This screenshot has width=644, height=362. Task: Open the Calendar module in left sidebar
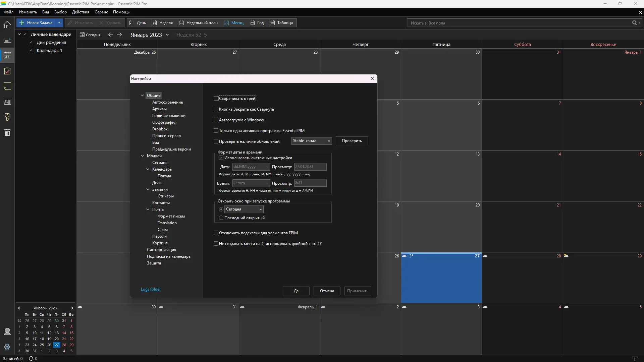pyautogui.click(x=7, y=56)
